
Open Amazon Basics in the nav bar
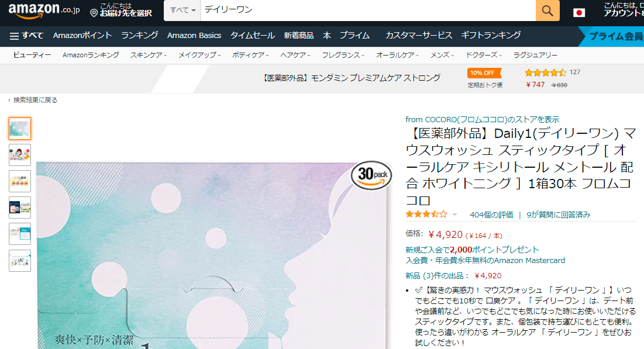click(194, 36)
